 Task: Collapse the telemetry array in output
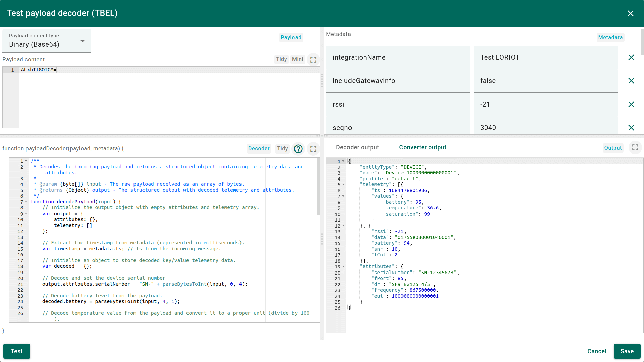point(343,185)
